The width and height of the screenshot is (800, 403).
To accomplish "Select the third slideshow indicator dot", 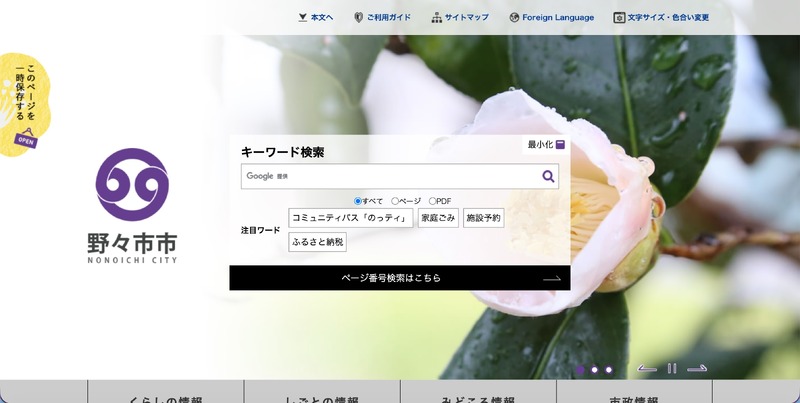I will pos(609,370).
